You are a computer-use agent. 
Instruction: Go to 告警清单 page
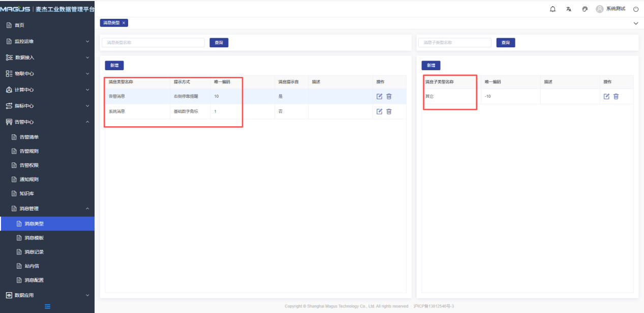[29, 137]
